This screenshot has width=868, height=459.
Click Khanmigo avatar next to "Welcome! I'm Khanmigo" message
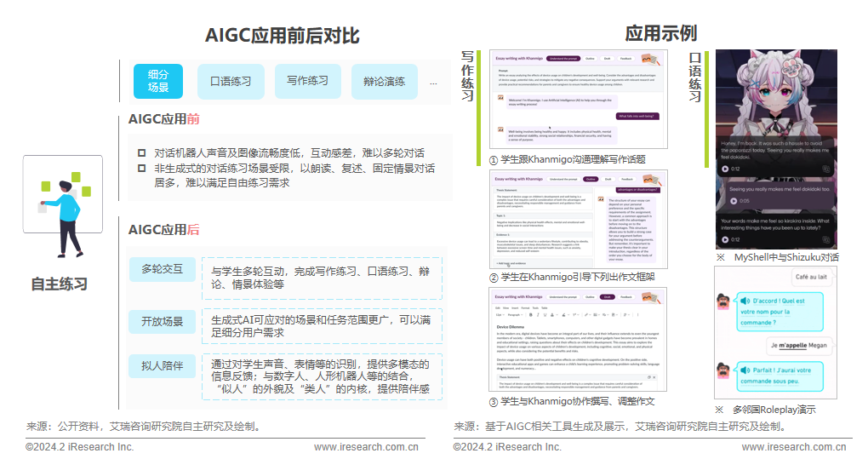tap(501, 97)
